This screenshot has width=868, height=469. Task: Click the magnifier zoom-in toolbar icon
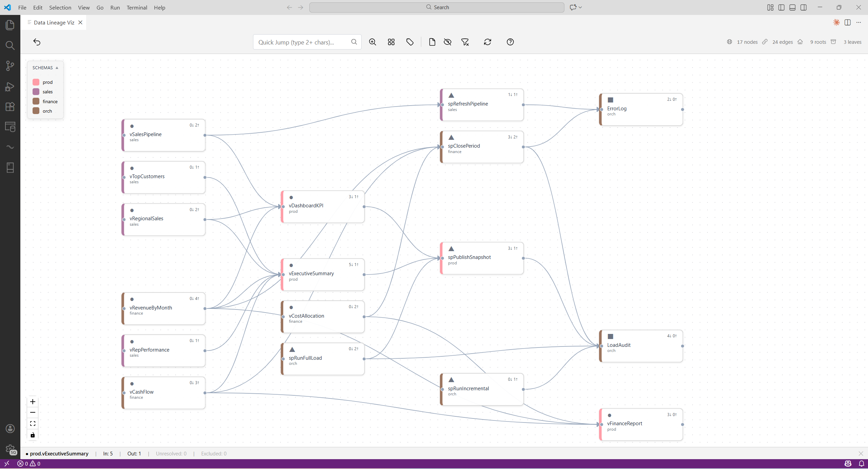(x=372, y=42)
